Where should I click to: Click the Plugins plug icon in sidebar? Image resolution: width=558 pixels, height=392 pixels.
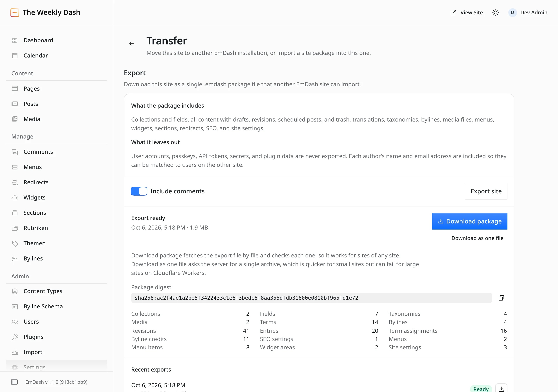(x=15, y=337)
